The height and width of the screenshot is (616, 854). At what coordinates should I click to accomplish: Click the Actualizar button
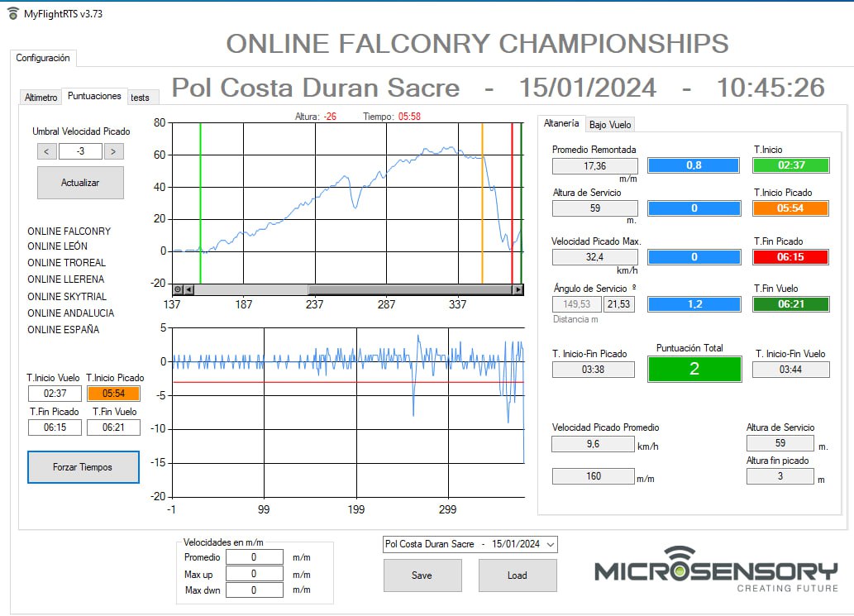[x=81, y=183]
